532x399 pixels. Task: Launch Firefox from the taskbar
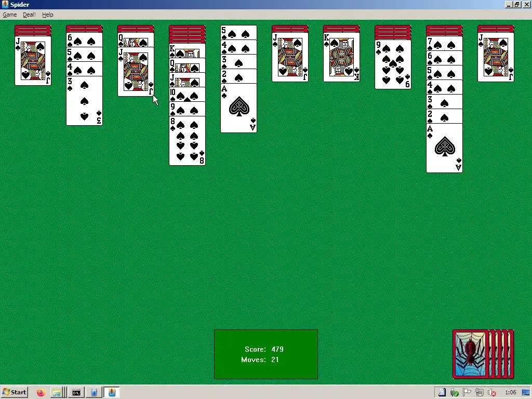coord(41,393)
